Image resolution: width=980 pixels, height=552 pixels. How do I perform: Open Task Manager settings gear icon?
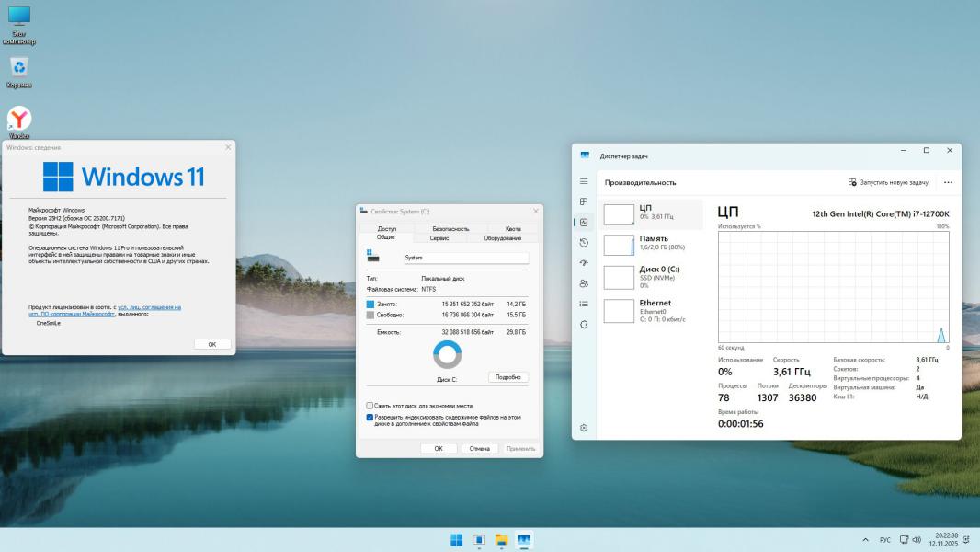(x=584, y=428)
